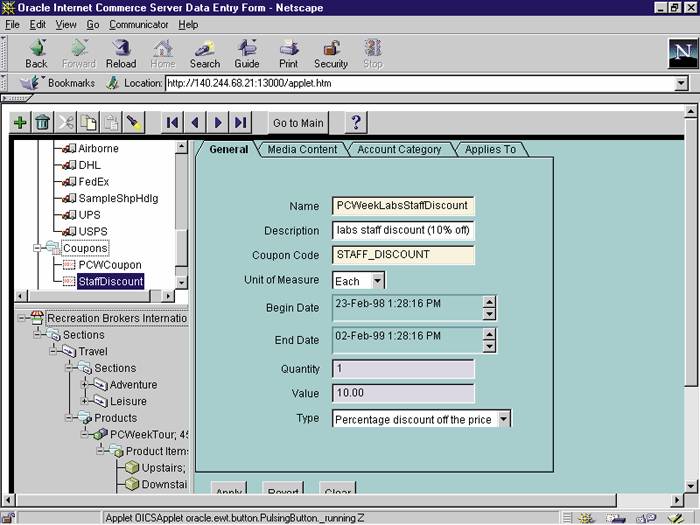Click upper tree scrollbar down arrow
The height and width of the screenshot is (525, 700).
(x=181, y=282)
